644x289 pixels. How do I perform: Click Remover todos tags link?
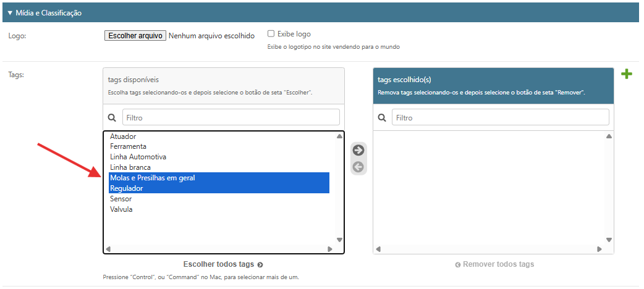coord(494,264)
